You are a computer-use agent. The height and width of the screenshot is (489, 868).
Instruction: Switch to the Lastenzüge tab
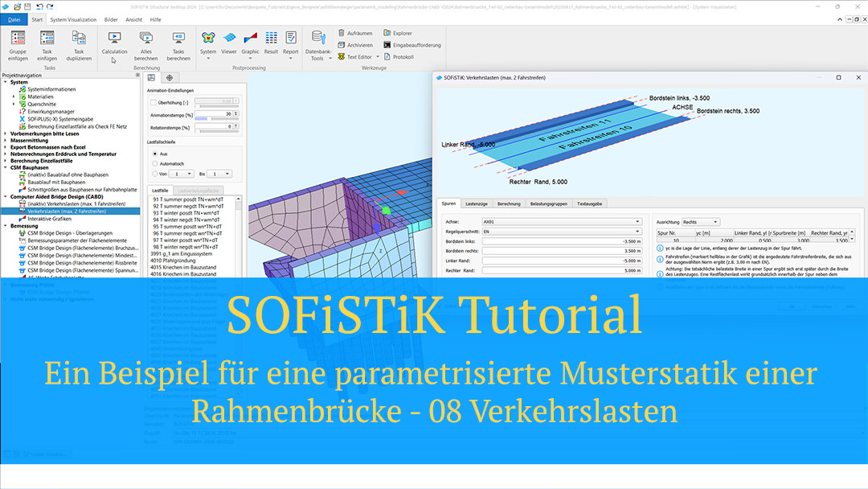[x=475, y=204]
